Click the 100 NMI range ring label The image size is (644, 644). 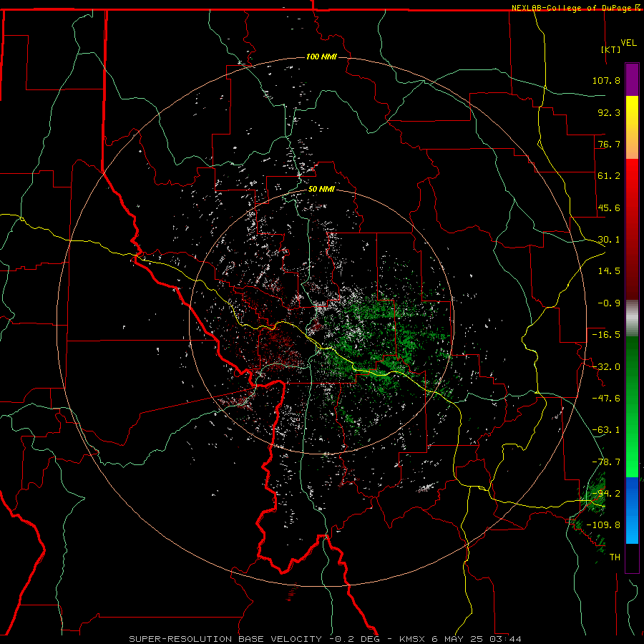[321, 57]
